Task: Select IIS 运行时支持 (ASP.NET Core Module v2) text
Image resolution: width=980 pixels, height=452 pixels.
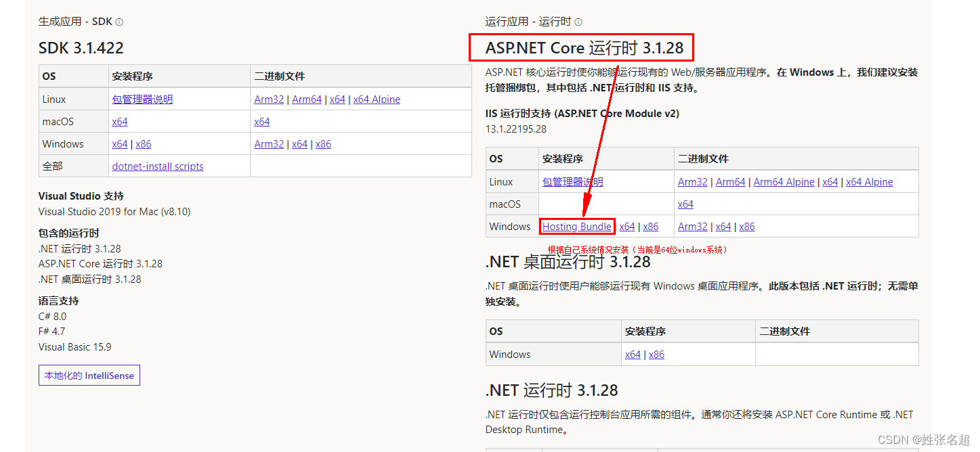Action: coord(582,113)
